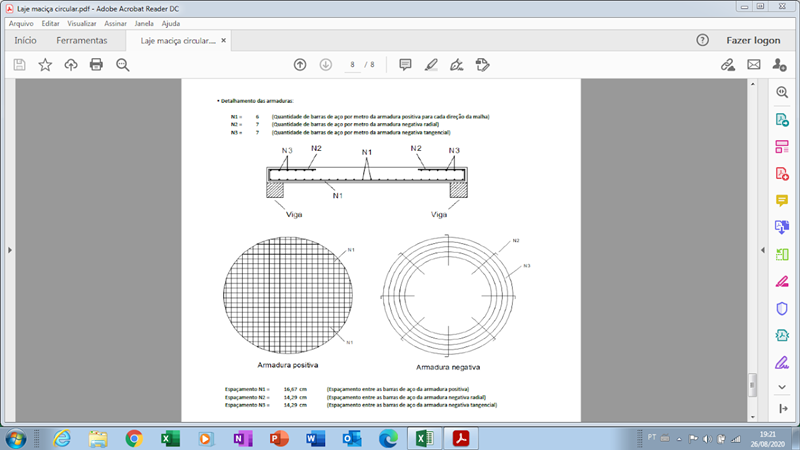Click the page number field

(352, 65)
